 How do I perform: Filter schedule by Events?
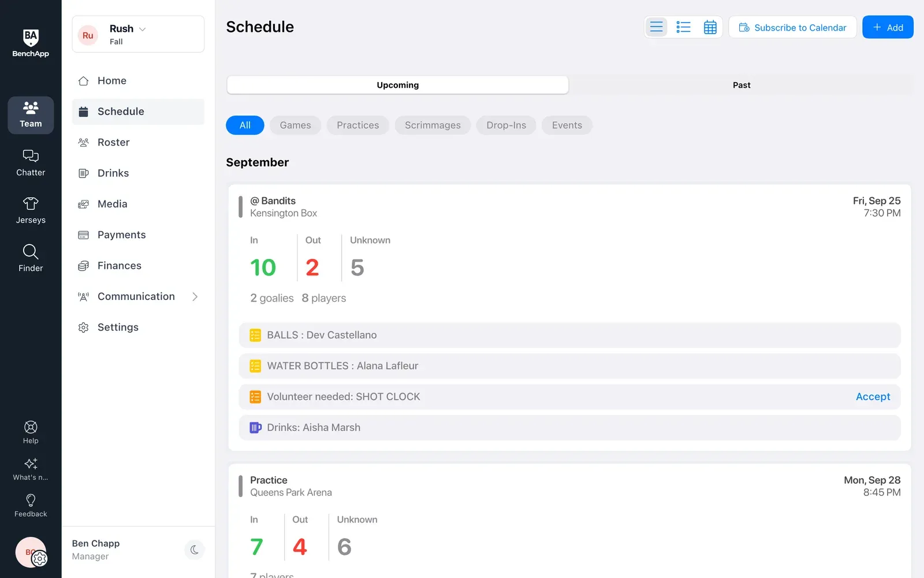coord(567,125)
